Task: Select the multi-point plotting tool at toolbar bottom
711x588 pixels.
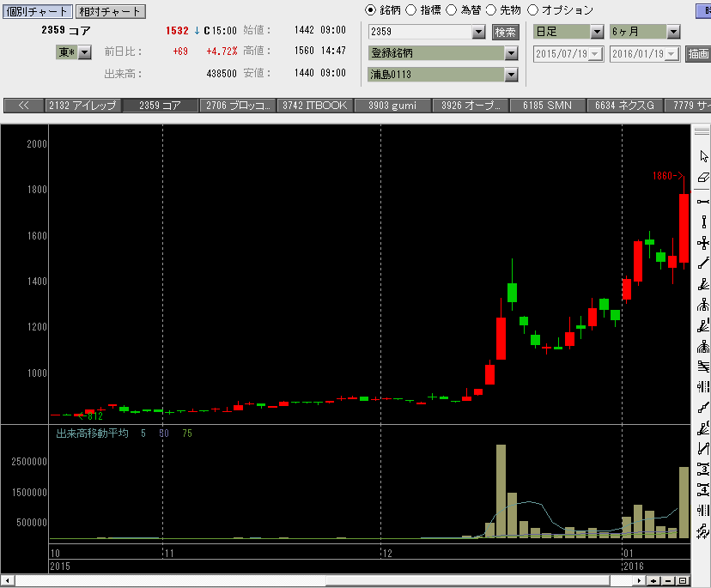Action: [x=703, y=530]
